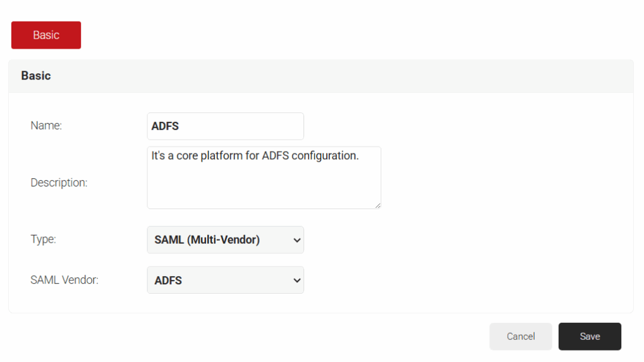Screen dimensions: 644x362
Task: Click the Type field label
Action: (x=43, y=239)
